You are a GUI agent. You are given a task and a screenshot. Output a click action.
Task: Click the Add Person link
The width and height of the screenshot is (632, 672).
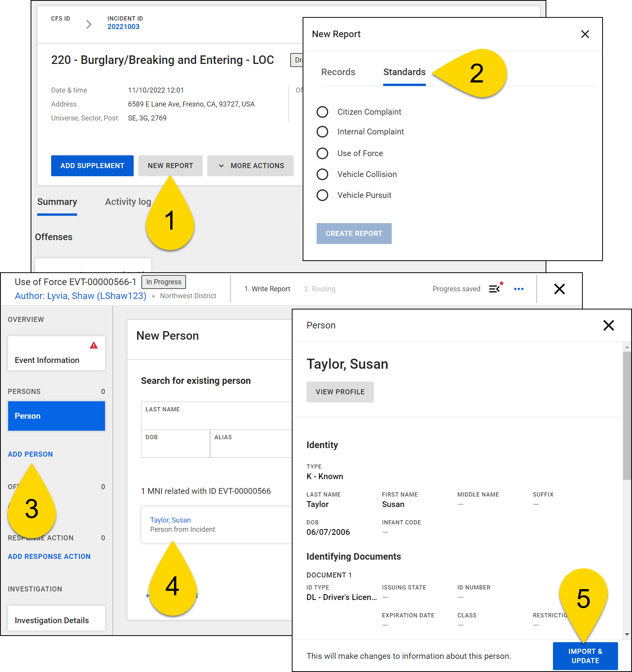30,454
